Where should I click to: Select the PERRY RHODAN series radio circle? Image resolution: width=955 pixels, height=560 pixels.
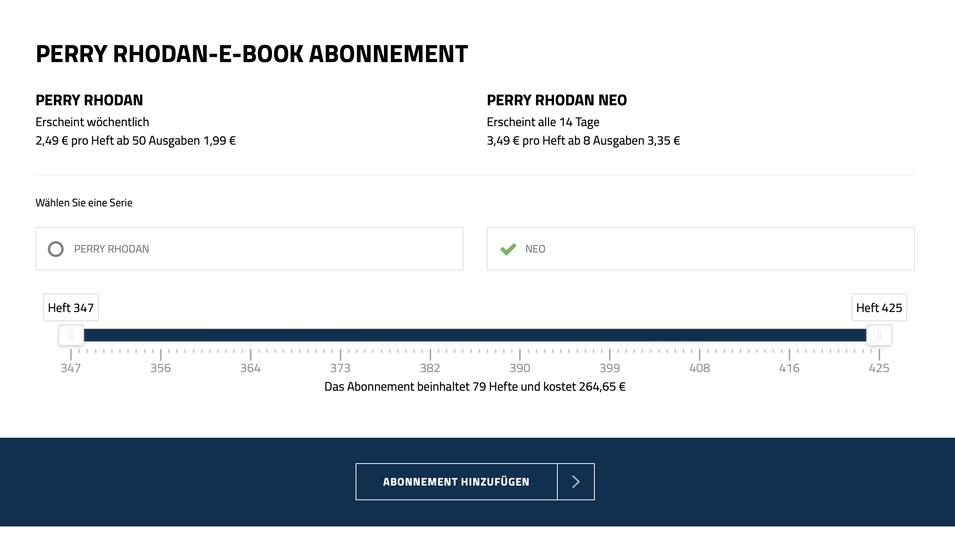coord(56,249)
